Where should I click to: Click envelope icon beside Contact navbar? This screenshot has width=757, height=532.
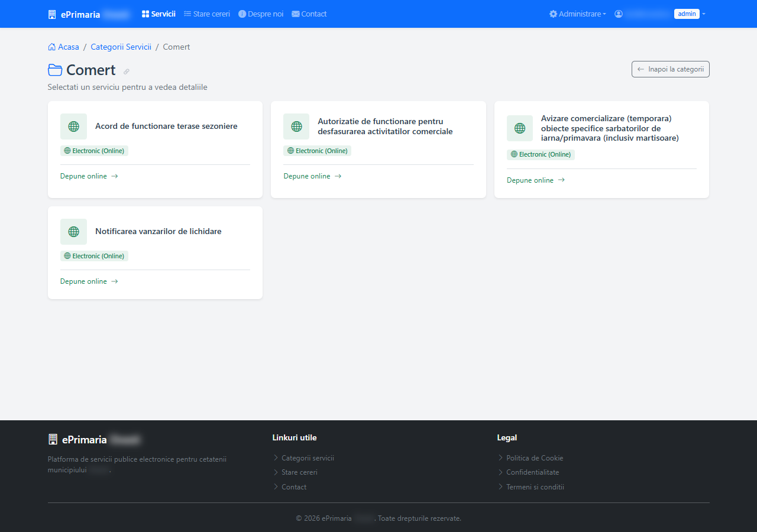[x=295, y=14]
